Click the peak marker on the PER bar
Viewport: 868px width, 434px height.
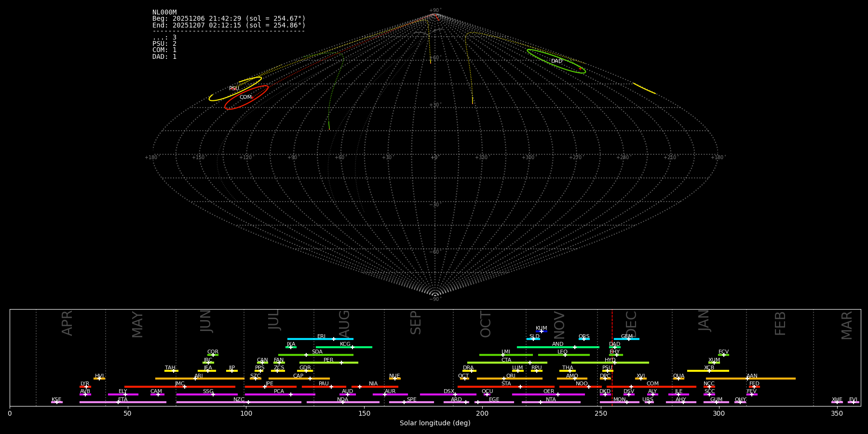point(341,363)
